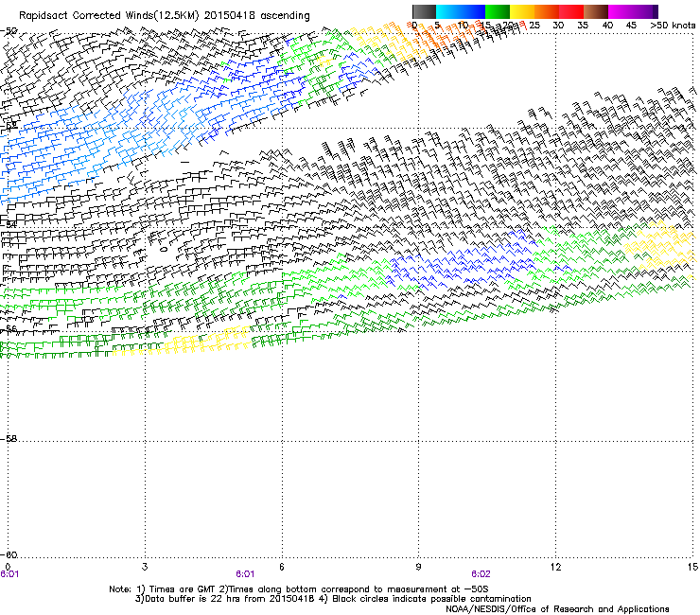Click the '-56' latitude axis label
The height and width of the screenshot is (615, 700).
(x=9, y=328)
